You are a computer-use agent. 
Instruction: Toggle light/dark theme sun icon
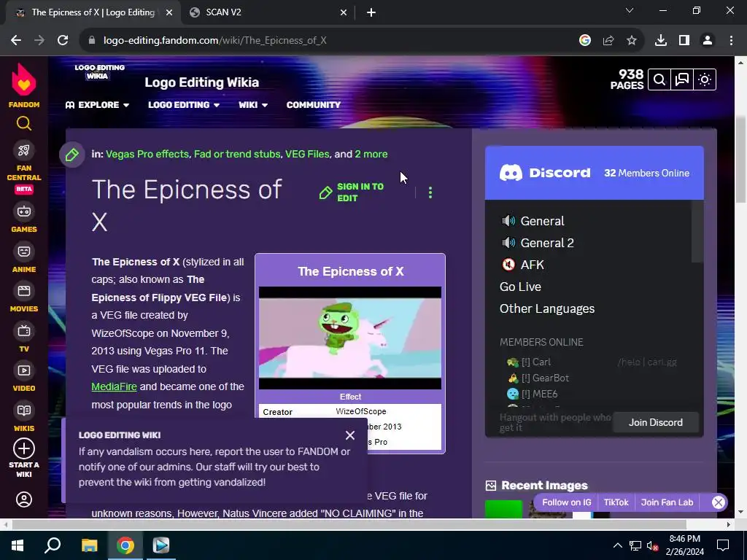click(705, 79)
